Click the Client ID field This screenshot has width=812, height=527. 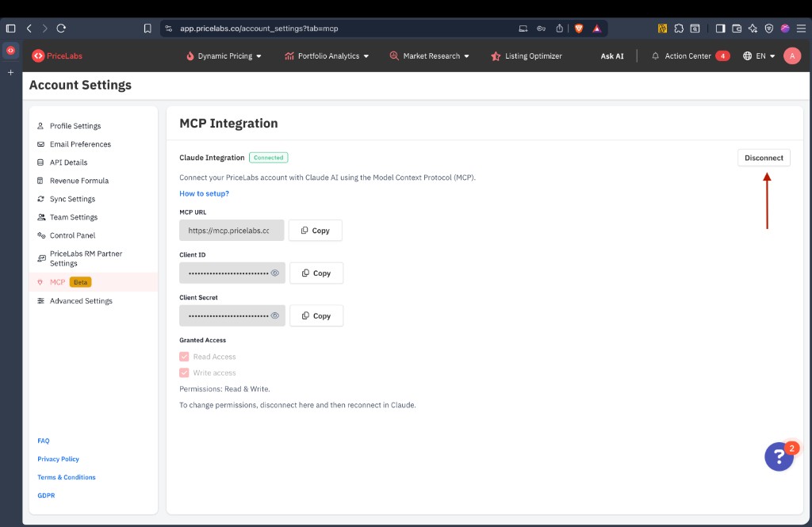pyautogui.click(x=232, y=273)
